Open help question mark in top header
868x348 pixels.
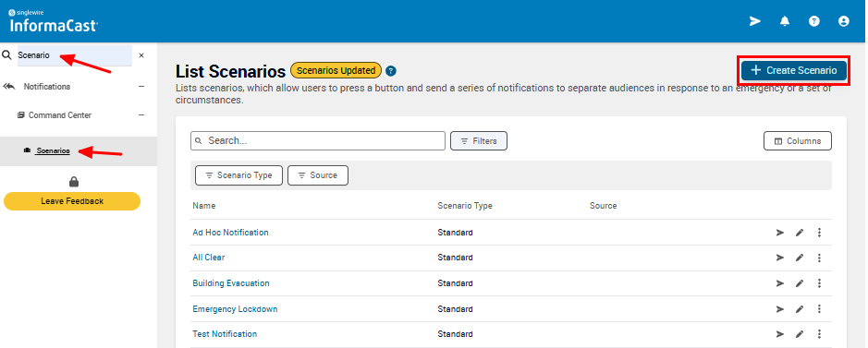813,21
